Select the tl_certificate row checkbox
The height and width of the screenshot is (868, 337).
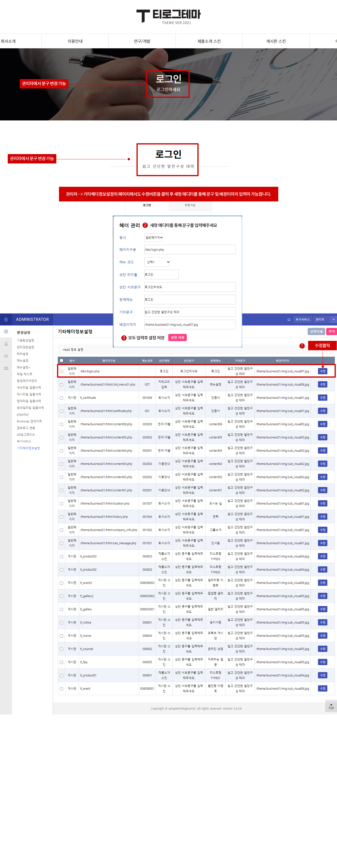coord(61,398)
